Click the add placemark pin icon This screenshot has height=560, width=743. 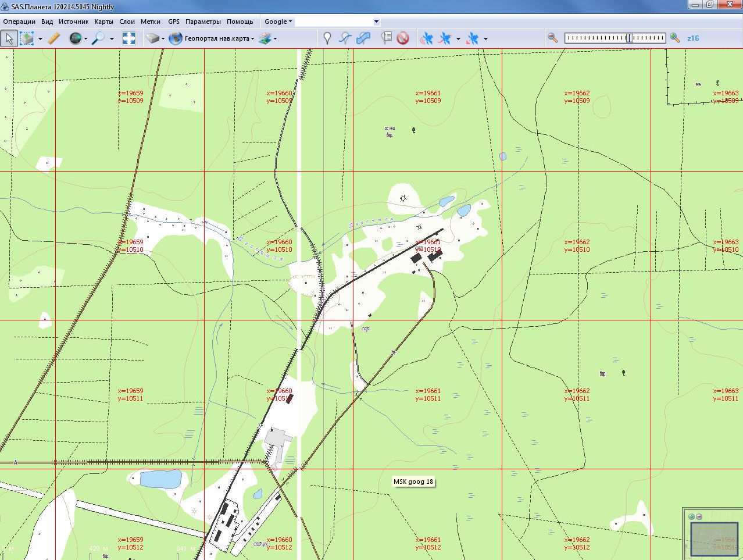(327, 38)
